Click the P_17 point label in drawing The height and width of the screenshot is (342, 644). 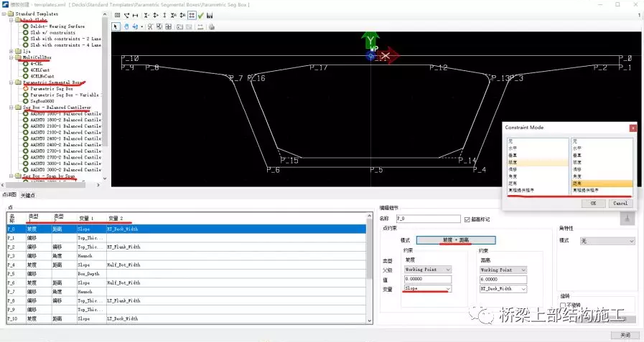(x=318, y=67)
